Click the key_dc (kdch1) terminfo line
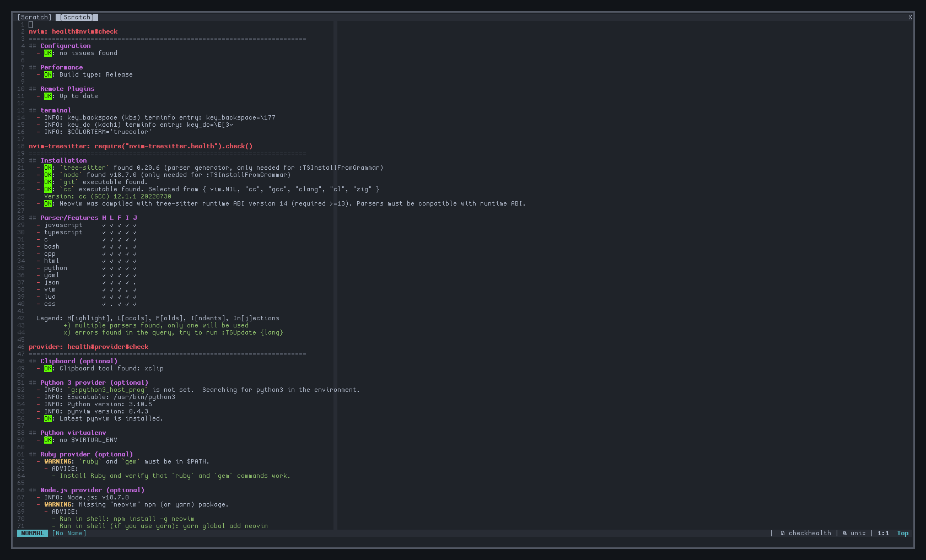 pos(134,125)
